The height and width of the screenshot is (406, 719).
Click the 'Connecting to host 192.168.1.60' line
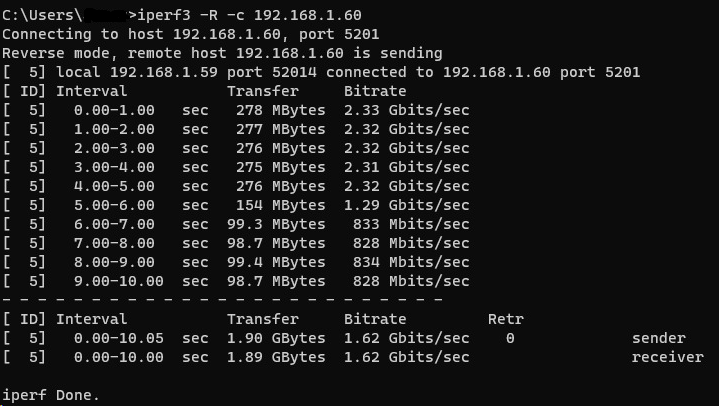(190, 34)
